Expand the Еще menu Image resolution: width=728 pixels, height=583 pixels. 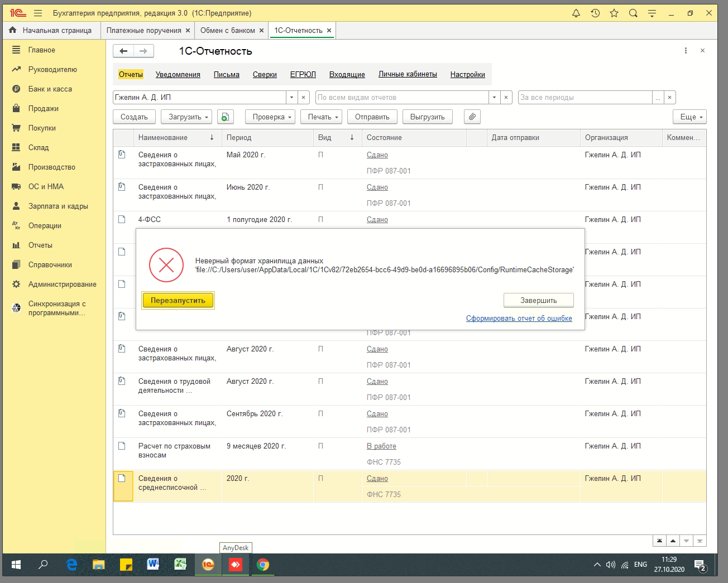pyautogui.click(x=689, y=117)
